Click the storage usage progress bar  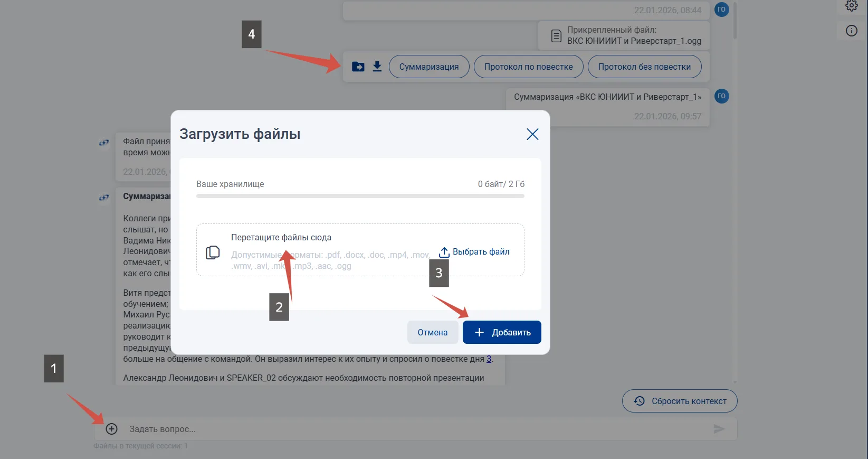(x=360, y=196)
